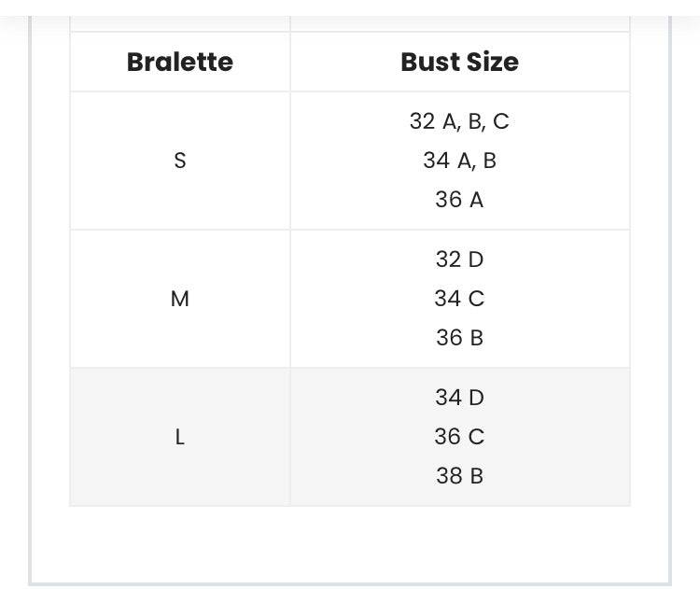Screen dimensions: 700x589
Task: Click the 34 A, B bust size
Action: point(459,161)
